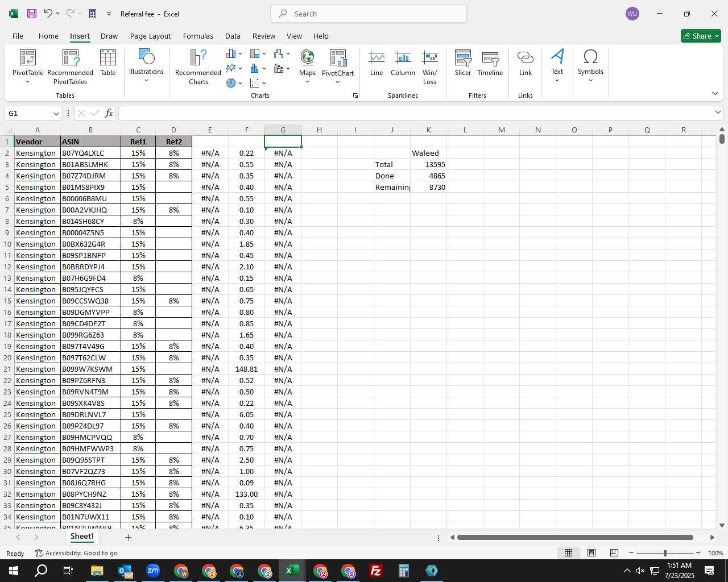Zoom in with plus button
The width and height of the screenshot is (728, 582).
coord(698,553)
